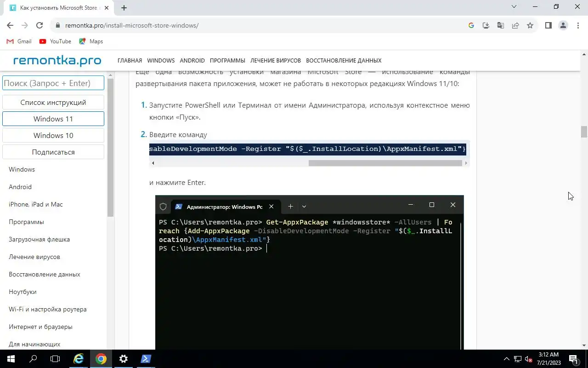
Task: Open ГЛАВНАЯ navigation item
Action: pos(130,61)
